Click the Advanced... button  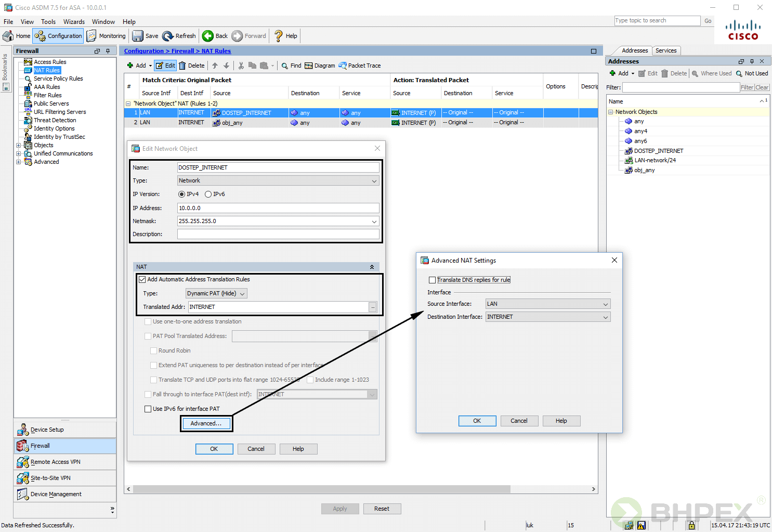[206, 423]
